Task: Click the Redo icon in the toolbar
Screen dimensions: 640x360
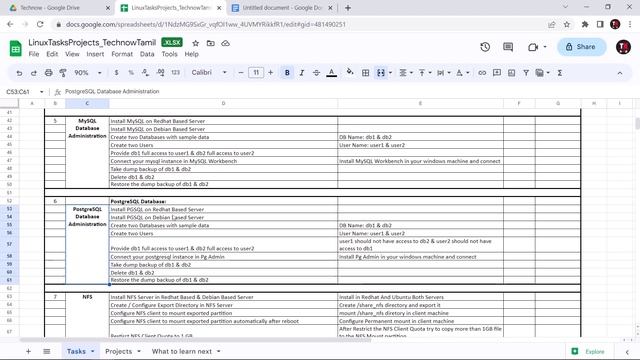Action: 34,73
